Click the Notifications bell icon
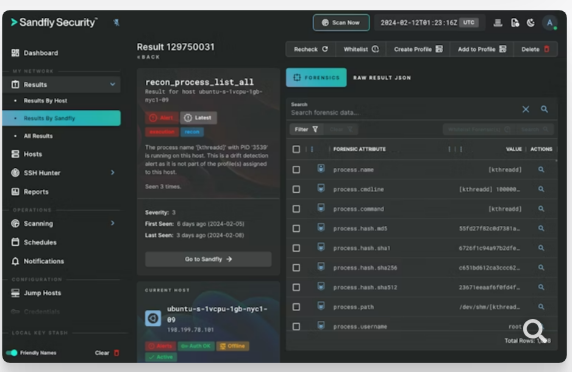 [15, 261]
